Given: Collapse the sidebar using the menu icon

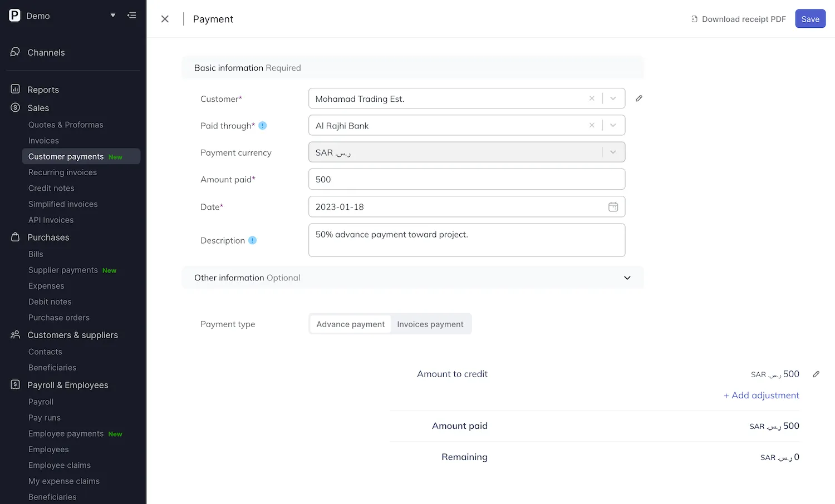Looking at the screenshot, I should (131, 16).
